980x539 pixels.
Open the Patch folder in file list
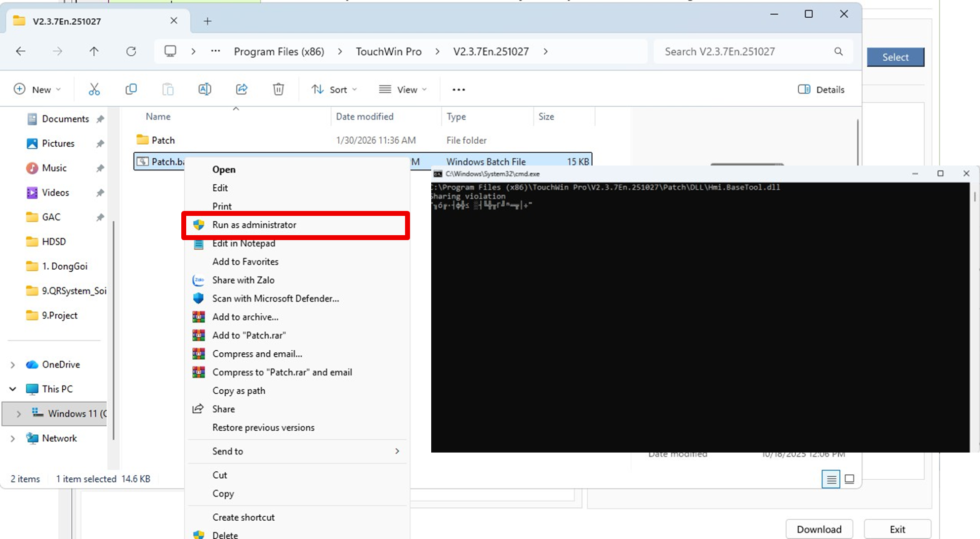coord(163,140)
